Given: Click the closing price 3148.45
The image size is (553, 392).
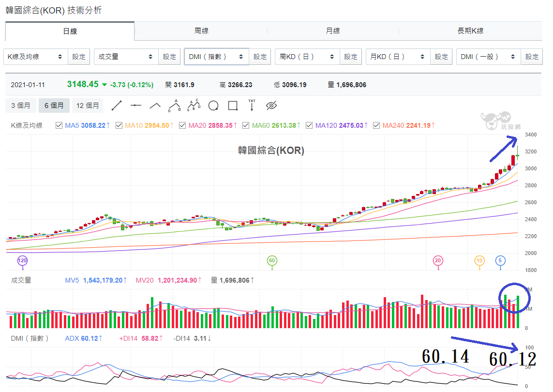Looking at the screenshot, I should [83, 84].
